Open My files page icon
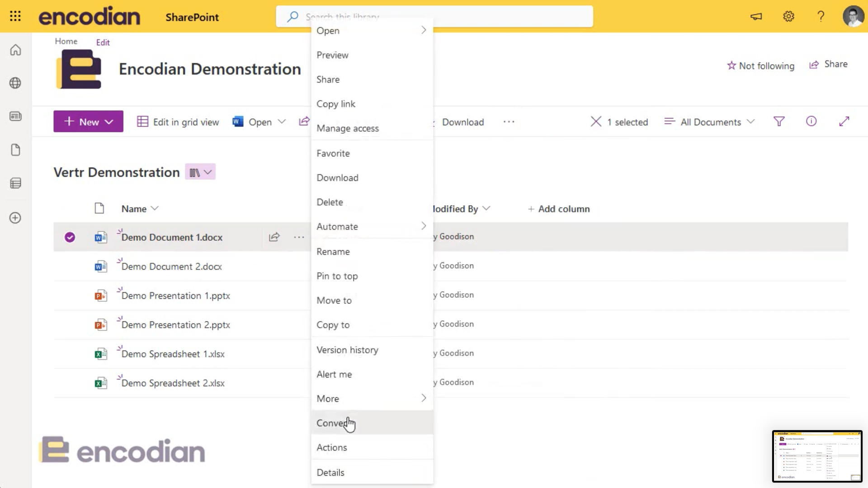Image resolution: width=868 pixels, height=488 pixels. point(15,150)
